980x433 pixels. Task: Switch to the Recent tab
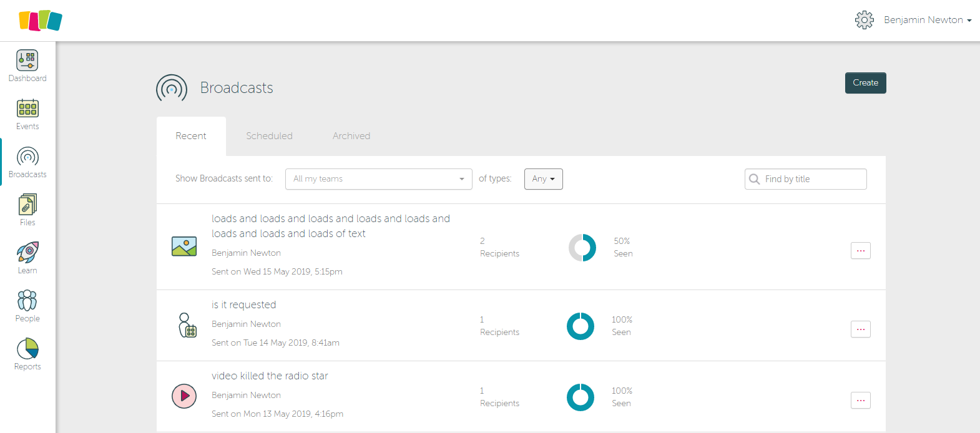coord(191,136)
